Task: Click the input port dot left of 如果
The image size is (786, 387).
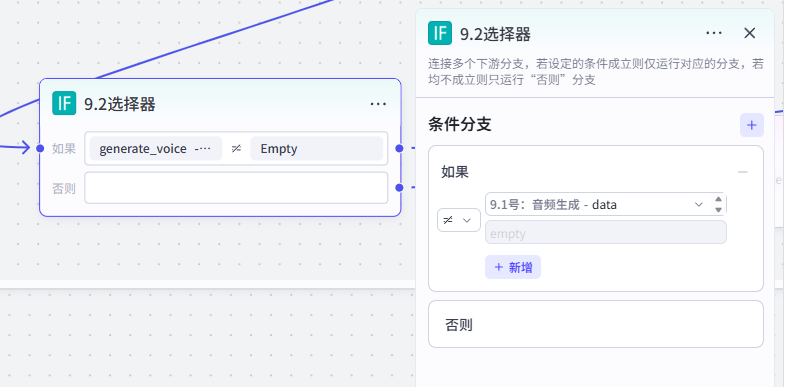Action: [41, 148]
